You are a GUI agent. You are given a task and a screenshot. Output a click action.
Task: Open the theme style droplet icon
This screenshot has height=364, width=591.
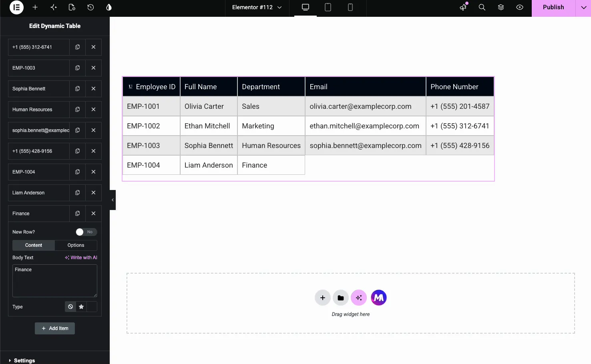[x=109, y=7]
